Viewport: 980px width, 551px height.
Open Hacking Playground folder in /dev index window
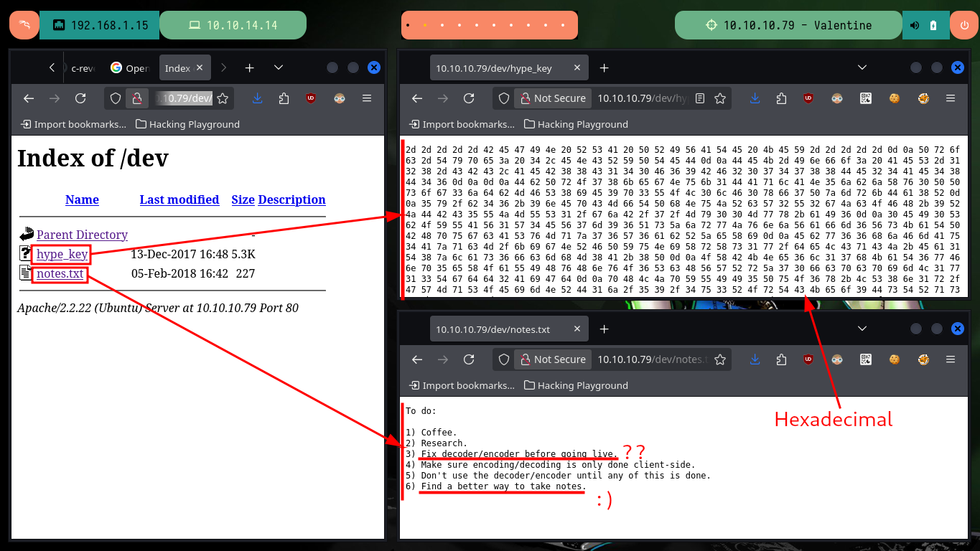click(187, 124)
